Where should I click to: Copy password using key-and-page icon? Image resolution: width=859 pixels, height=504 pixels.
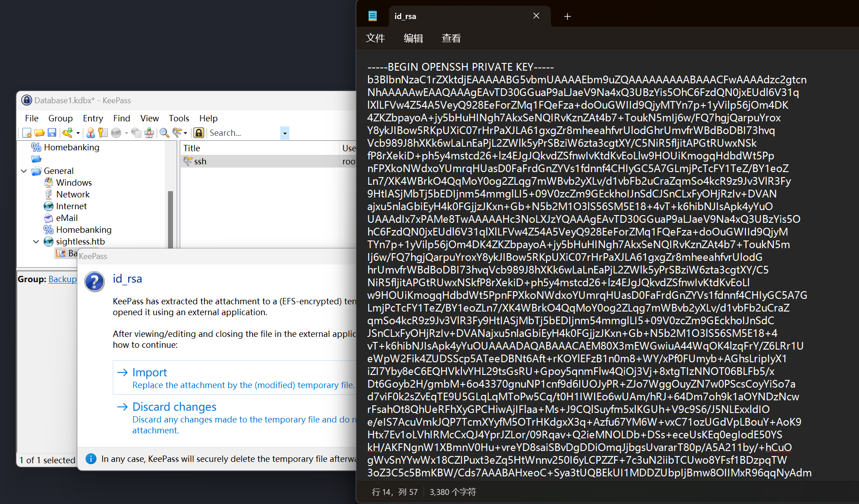pos(103,133)
